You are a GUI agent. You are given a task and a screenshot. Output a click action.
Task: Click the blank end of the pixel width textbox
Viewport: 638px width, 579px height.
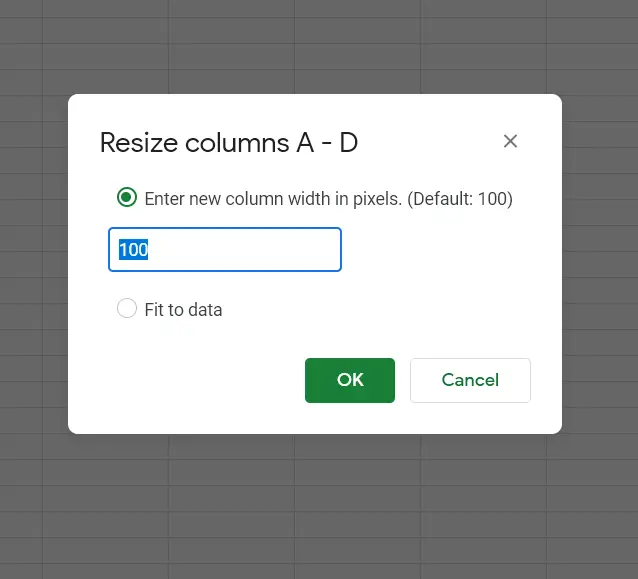[244, 249]
